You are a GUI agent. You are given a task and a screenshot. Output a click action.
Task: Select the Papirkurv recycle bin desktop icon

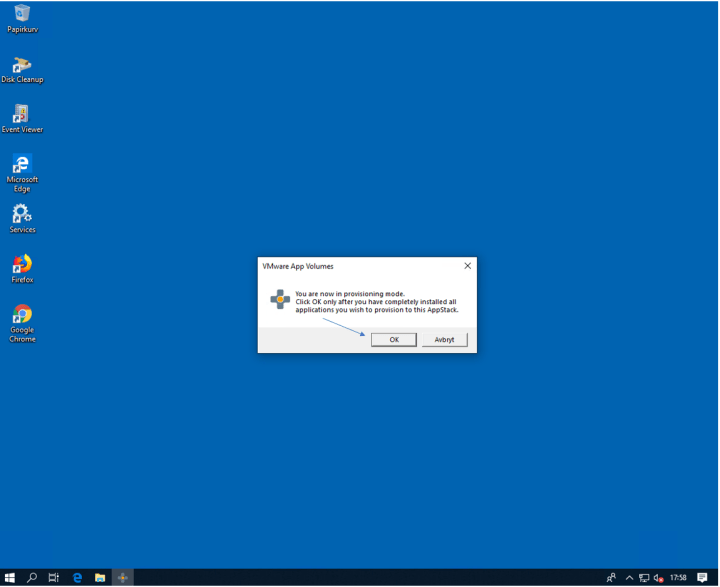[x=22, y=15]
